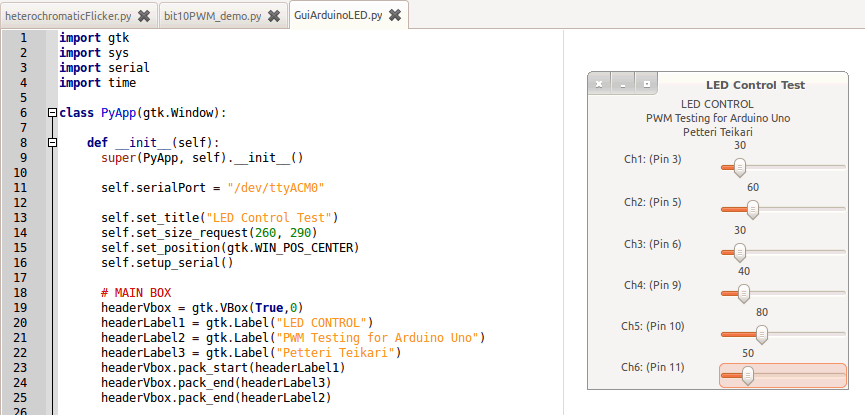The width and height of the screenshot is (865, 415).
Task: Click the Ch5 (Pin 10) slider handle
Action: pyautogui.click(x=762, y=334)
